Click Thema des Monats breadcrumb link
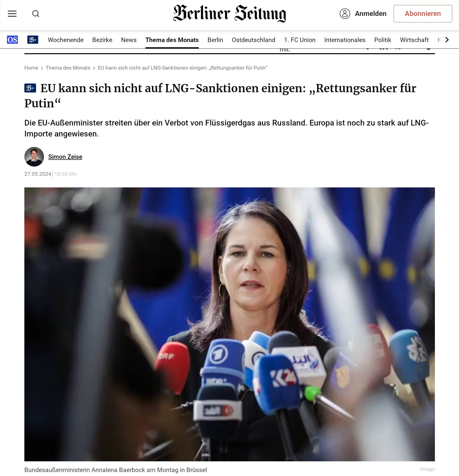459x476 pixels. [x=68, y=68]
